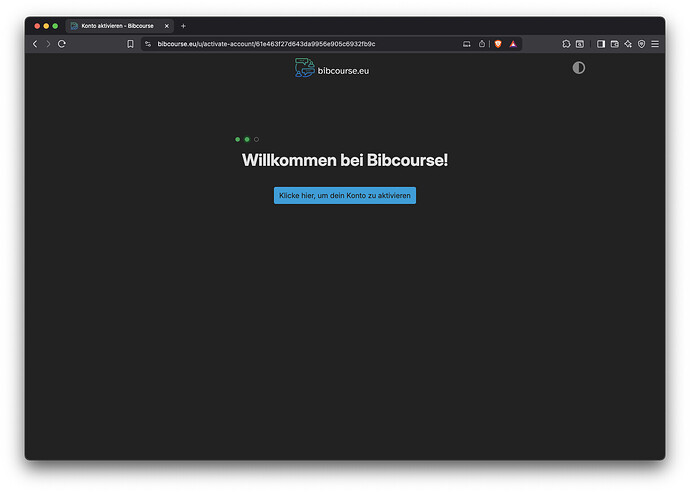Open the extensions puzzle icon
Viewport: 690px width, 493px height.
(566, 44)
